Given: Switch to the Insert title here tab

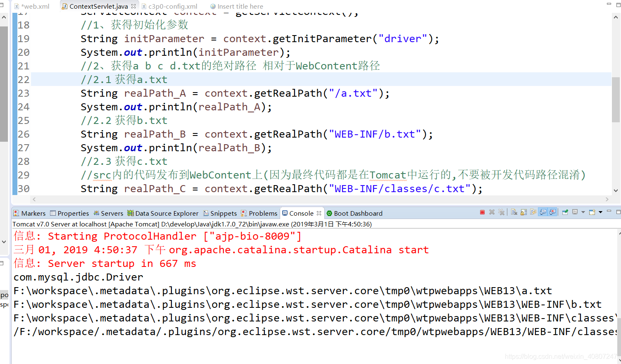Looking at the screenshot, I should pyautogui.click(x=237, y=6).
